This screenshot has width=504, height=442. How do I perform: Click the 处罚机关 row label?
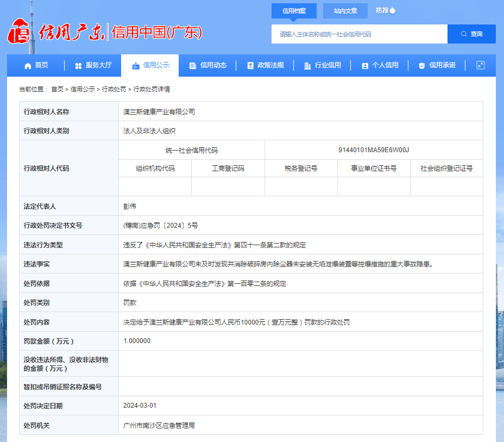pyautogui.click(x=36, y=425)
